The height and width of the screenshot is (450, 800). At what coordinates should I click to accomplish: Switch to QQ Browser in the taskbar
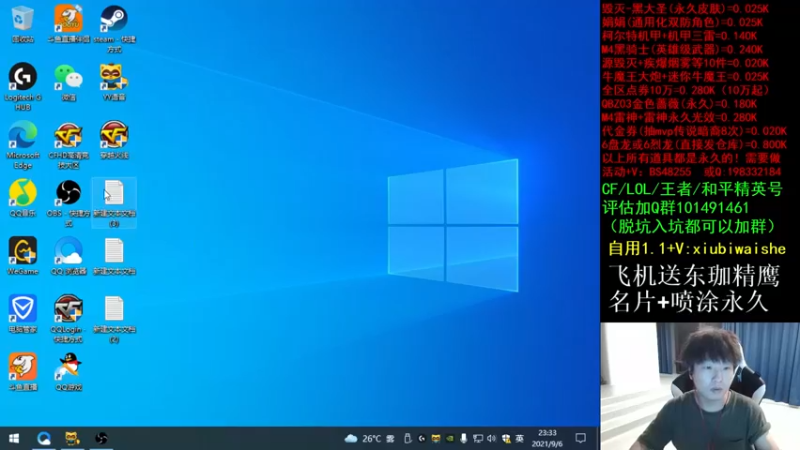44,438
